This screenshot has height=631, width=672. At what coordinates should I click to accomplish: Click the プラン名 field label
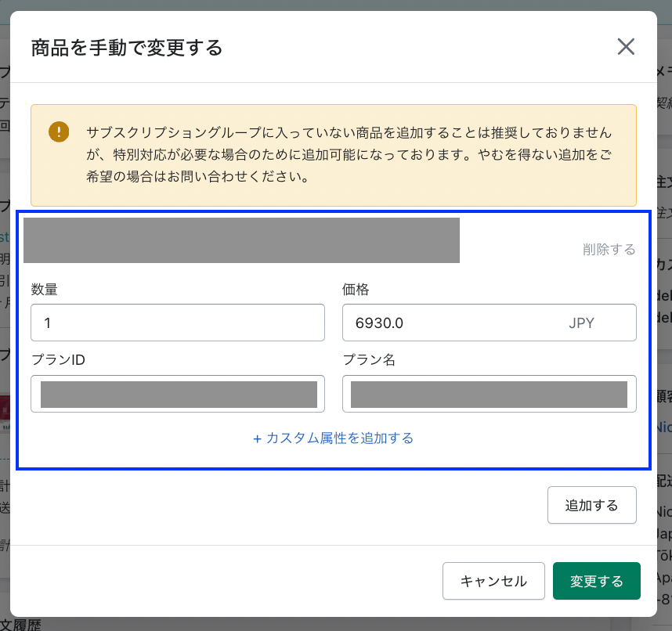coord(367,360)
